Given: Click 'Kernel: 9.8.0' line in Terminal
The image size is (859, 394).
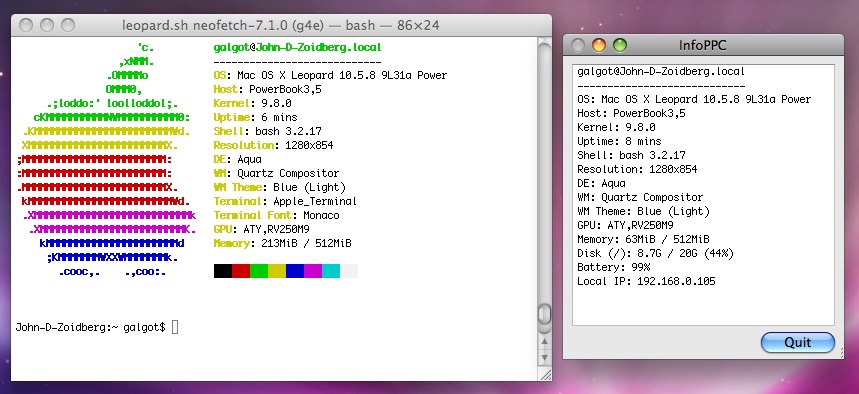Looking at the screenshot, I should (253, 104).
